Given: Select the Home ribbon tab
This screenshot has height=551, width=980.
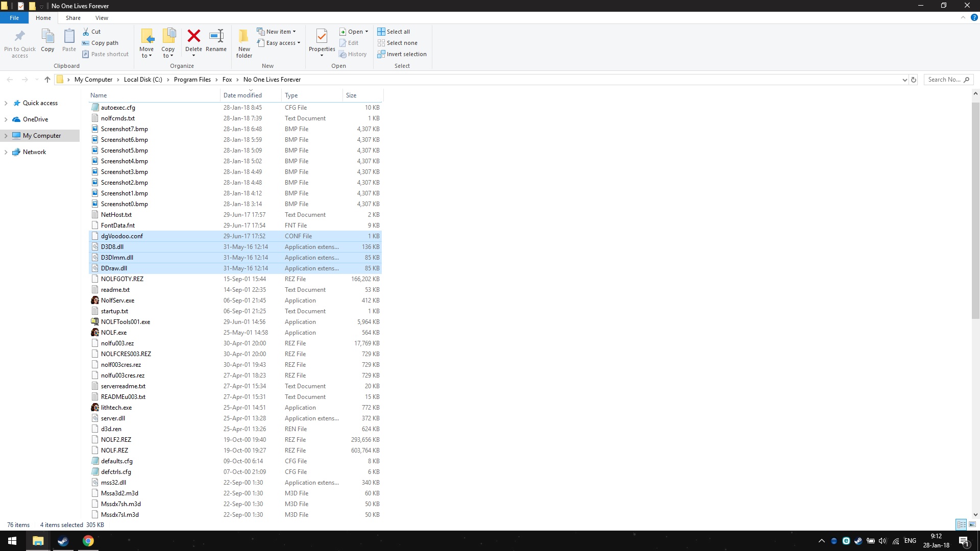Looking at the screenshot, I should click(x=43, y=18).
